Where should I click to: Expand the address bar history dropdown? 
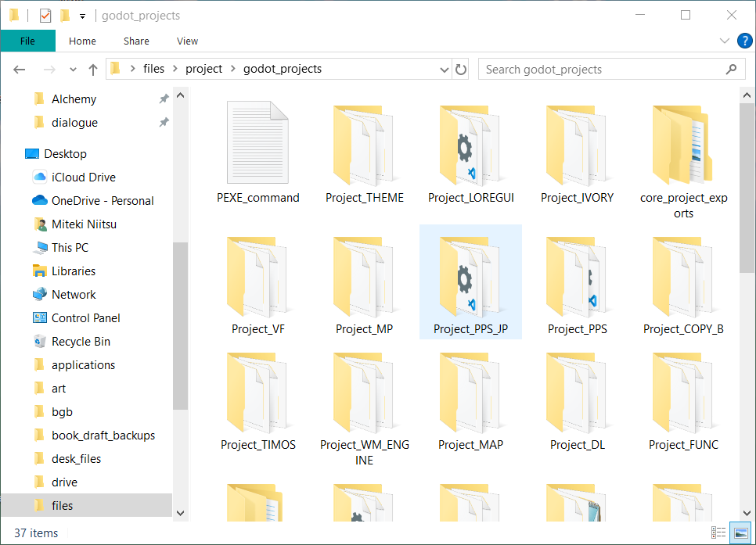pos(445,70)
